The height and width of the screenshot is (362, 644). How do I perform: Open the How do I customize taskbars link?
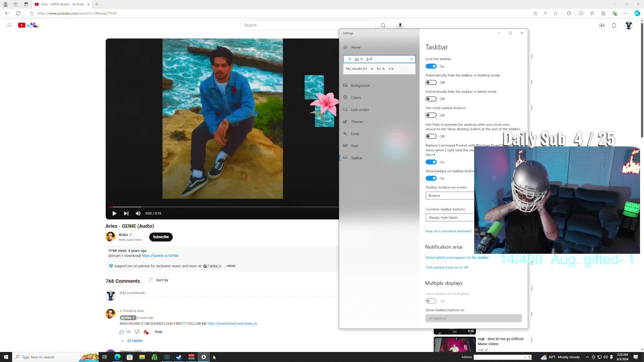point(448,231)
